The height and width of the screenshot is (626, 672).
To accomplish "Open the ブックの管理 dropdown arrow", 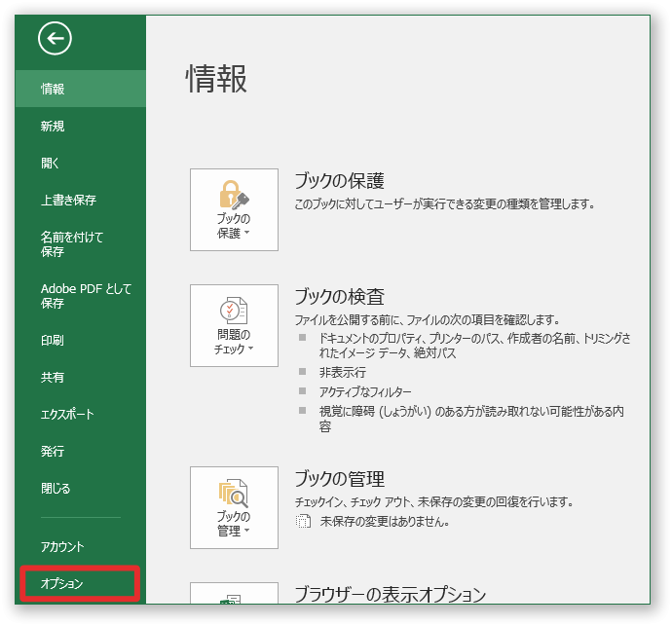I will [x=246, y=531].
